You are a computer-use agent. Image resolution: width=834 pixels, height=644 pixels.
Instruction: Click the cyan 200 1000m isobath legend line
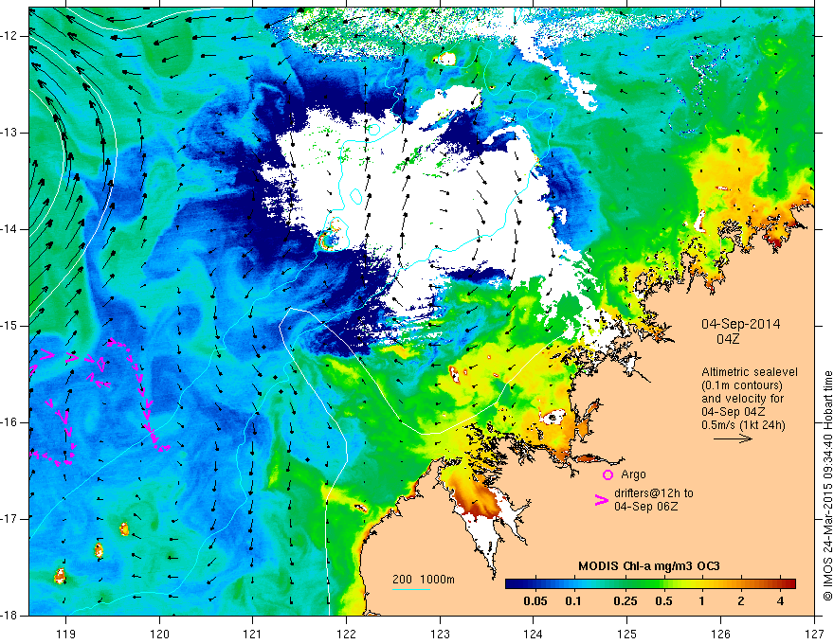click(x=411, y=589)
